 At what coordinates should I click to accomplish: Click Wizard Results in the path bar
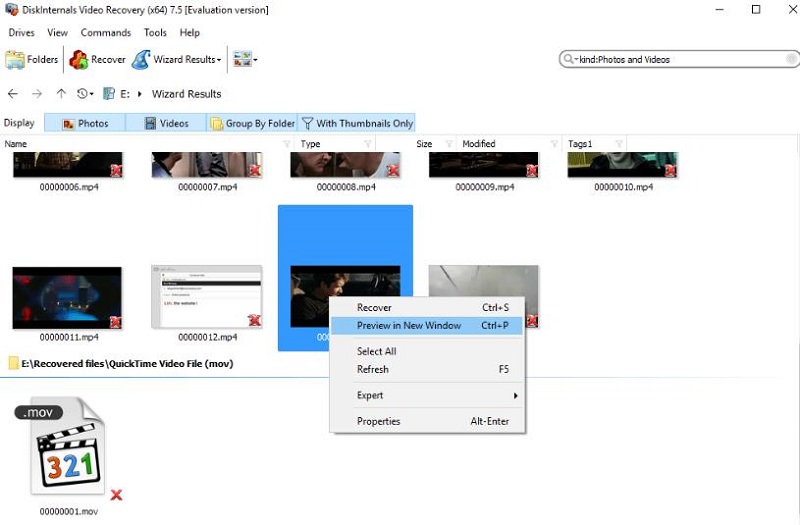click(x=186, y=94)
